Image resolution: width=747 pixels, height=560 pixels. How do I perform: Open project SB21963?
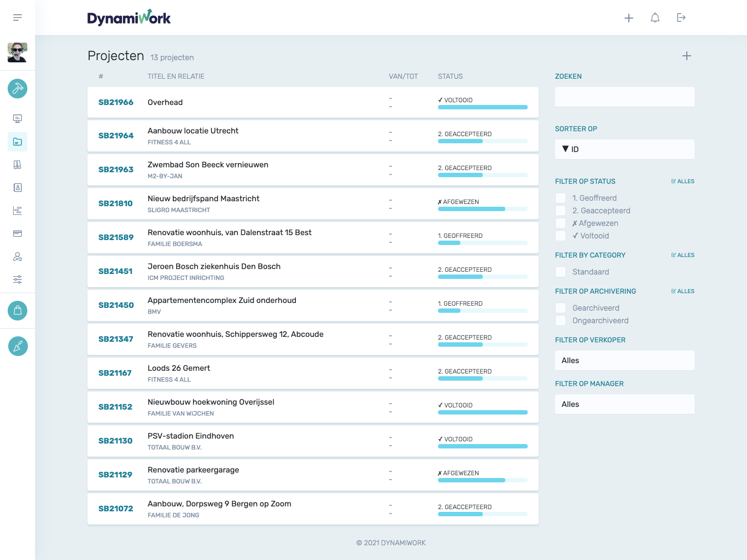(313, 170)
